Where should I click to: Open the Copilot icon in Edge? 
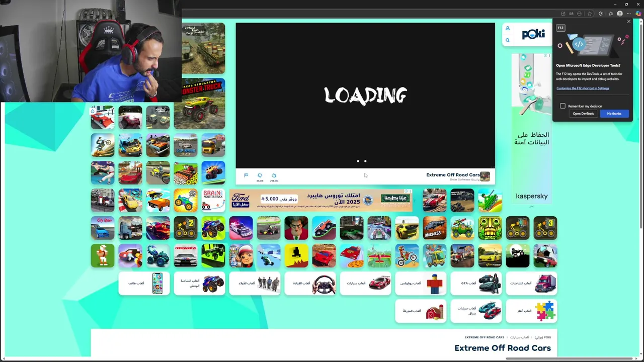click(638, 14)
